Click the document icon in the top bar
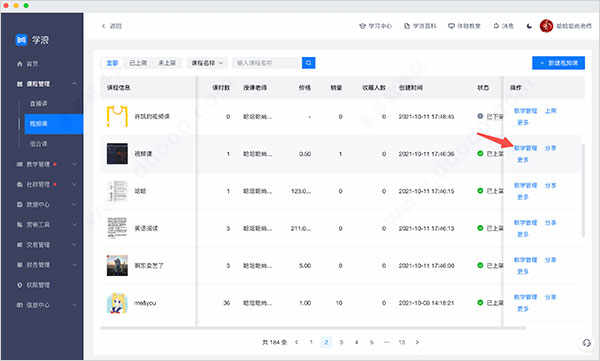 pyautogui.click(x=407, y=26)
